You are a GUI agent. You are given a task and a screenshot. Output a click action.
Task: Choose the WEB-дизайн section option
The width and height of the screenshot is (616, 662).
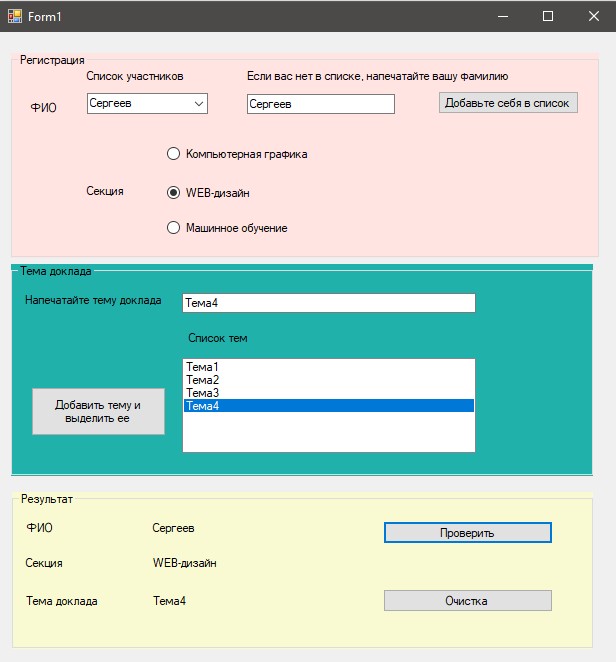[x=173, y=192]
